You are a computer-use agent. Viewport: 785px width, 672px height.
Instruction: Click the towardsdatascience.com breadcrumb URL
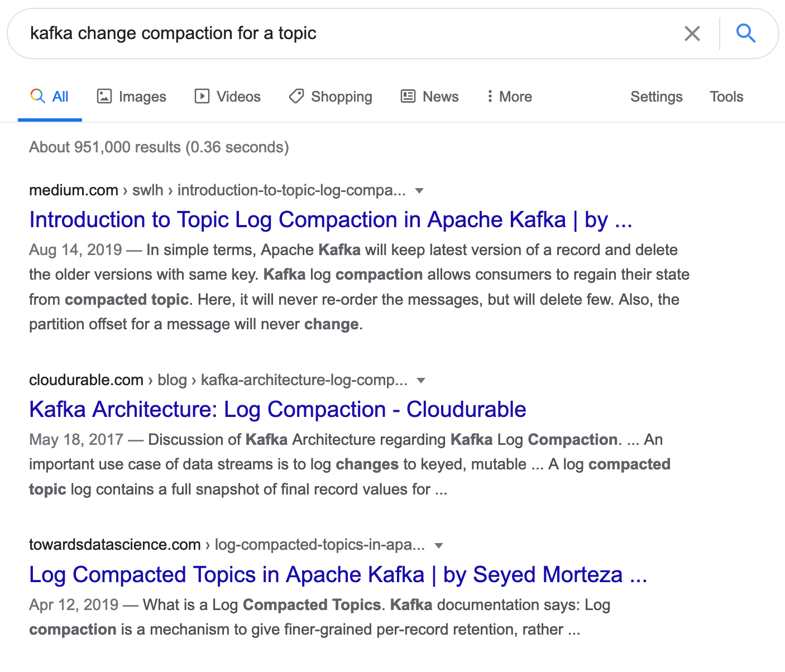[227, 545]
